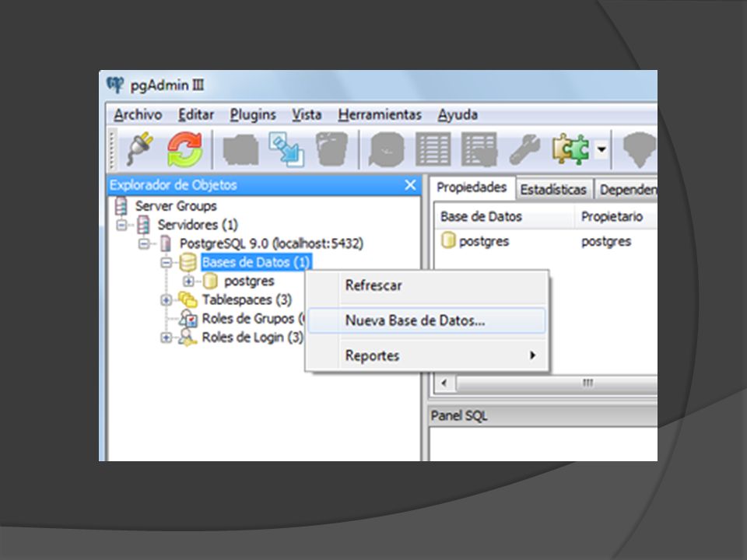
Task: Click the Tablespaces folders icon
Action: click(188, 299)
